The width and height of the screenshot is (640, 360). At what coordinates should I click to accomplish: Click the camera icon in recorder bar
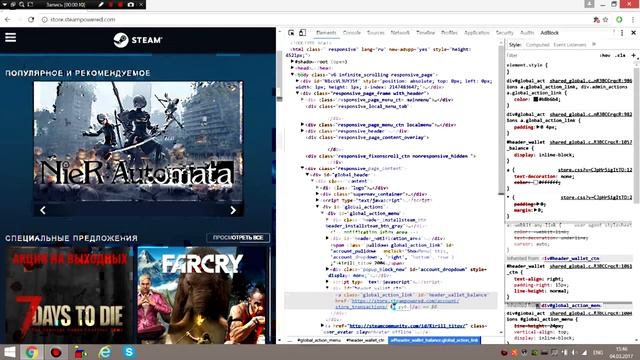(x=131, y=4)
